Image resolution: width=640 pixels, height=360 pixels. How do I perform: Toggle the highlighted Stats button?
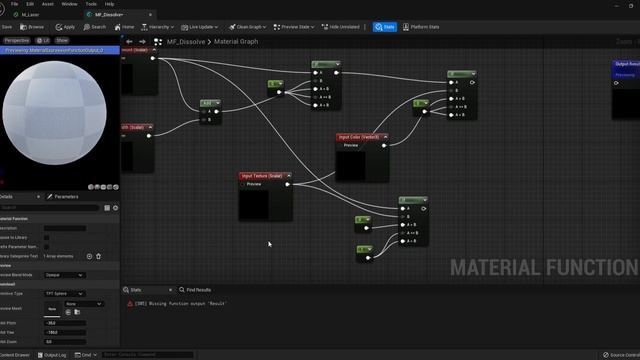384,27
